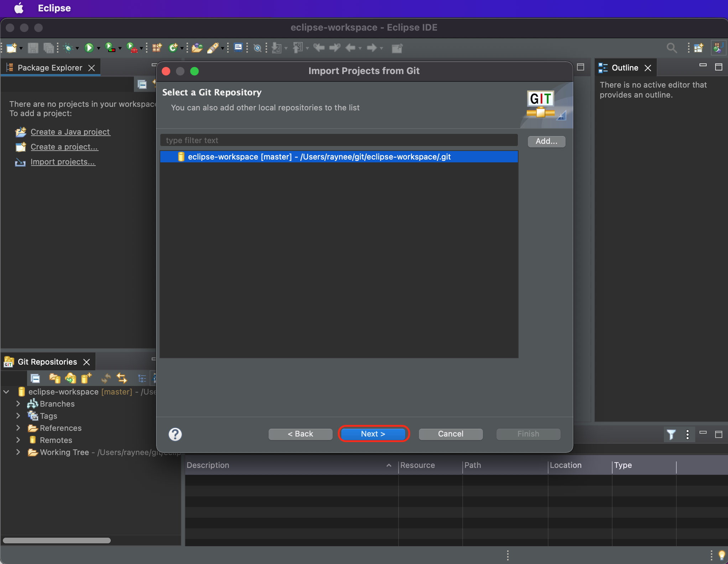The image size is (728, 564).
Task: Click the Next > button
Action: (373, 434)
